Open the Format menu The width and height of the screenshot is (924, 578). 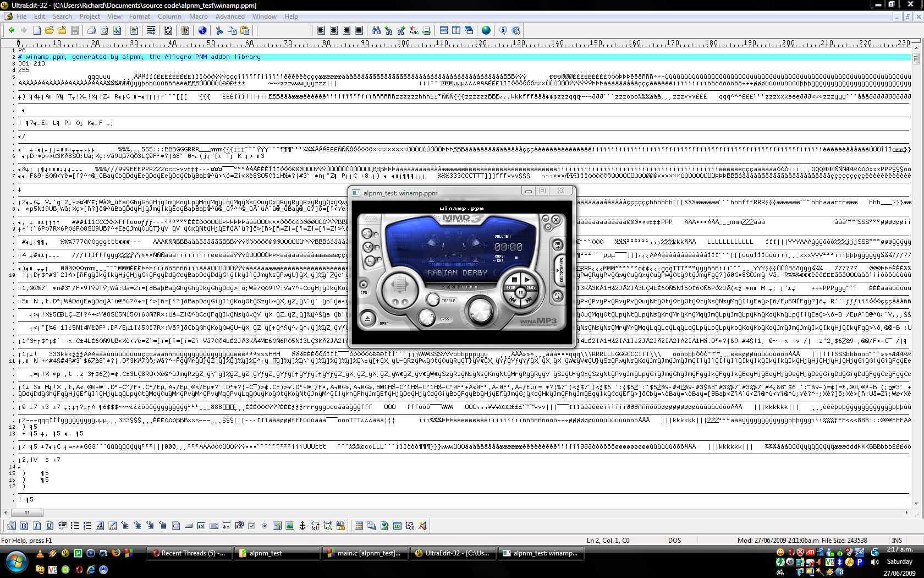pos(140,17)
